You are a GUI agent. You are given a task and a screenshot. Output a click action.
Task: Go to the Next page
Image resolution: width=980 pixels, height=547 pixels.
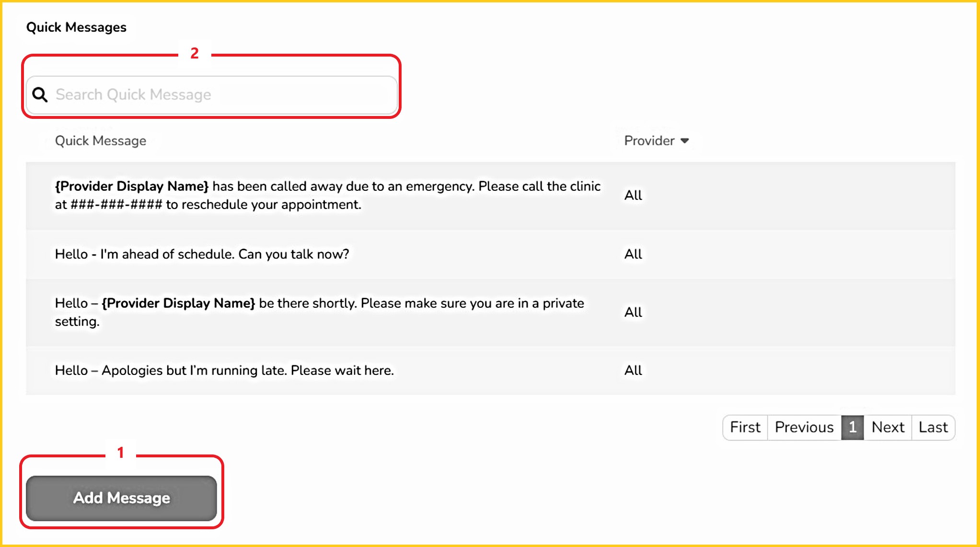[888, 427]
